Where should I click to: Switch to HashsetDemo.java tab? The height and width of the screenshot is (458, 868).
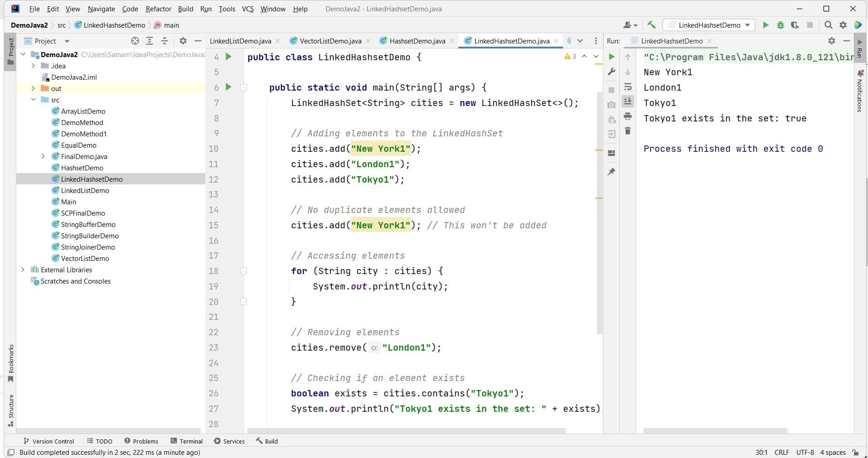417,41
